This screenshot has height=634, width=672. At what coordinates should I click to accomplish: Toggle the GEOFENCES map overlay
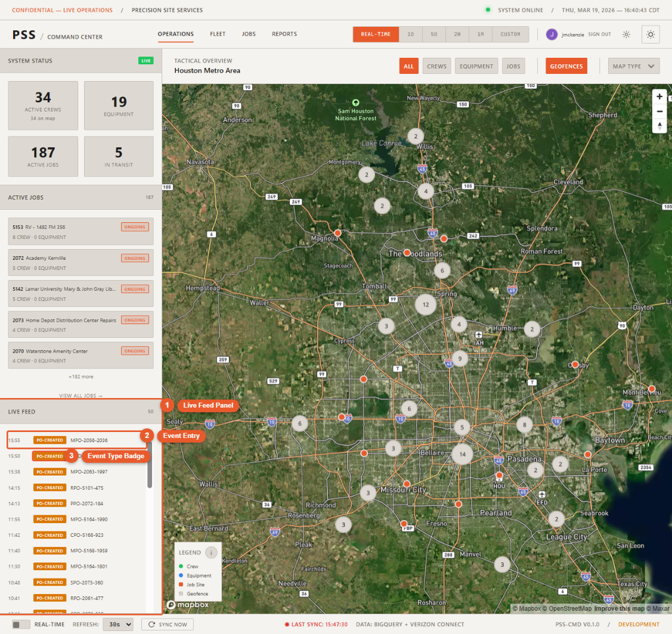566,66
